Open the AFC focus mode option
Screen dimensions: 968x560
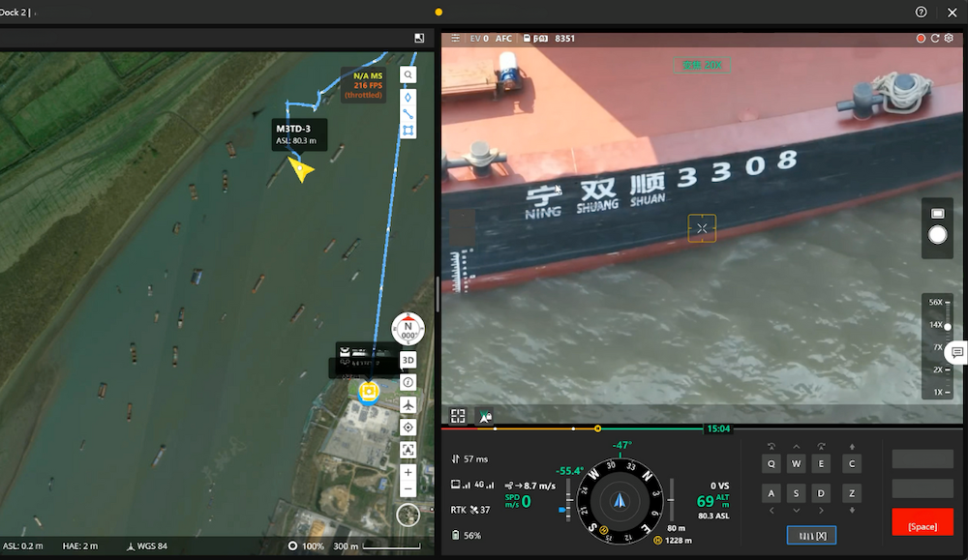coord(503,39)
